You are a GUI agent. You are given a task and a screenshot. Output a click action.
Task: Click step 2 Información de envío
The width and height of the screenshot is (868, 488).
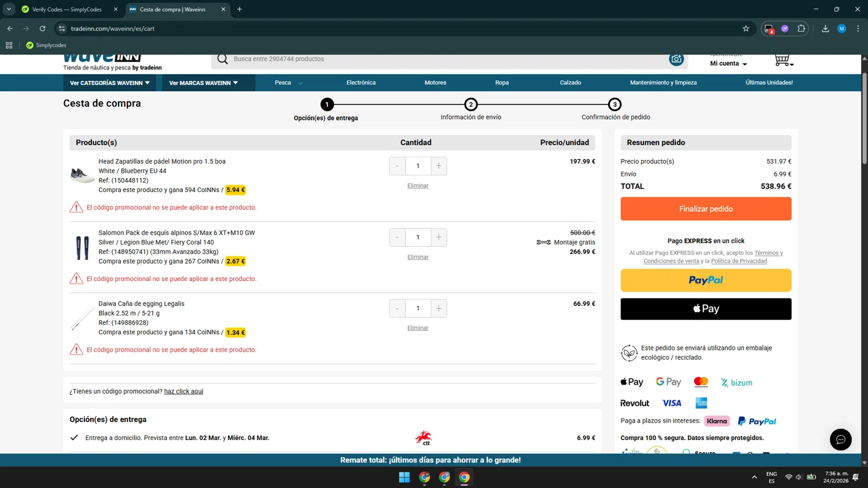[x=470, y=105]
